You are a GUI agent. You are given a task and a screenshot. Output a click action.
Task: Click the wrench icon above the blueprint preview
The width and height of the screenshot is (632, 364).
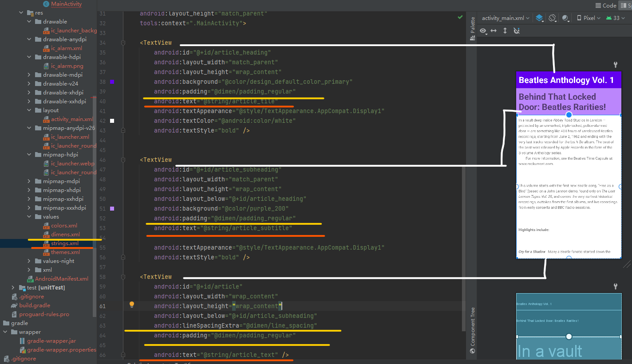pos(616,286)
